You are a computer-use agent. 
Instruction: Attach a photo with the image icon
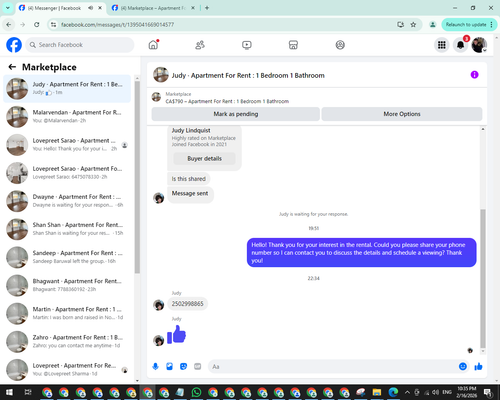(x=169, y=367)
